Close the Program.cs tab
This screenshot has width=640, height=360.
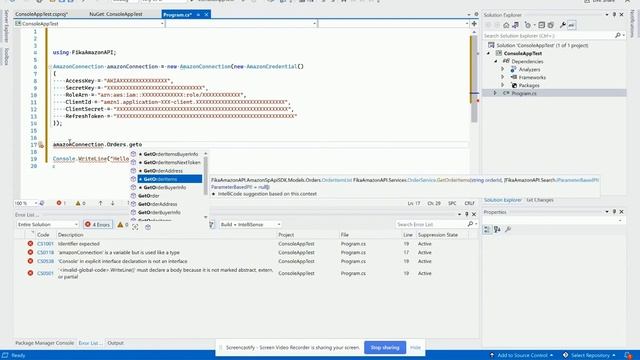point(207,15)
